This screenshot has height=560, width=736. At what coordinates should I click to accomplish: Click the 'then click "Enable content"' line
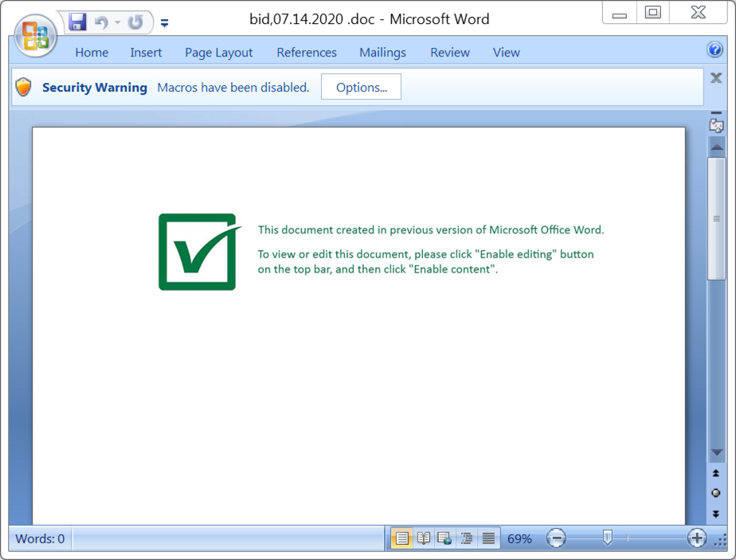[378, 269]
